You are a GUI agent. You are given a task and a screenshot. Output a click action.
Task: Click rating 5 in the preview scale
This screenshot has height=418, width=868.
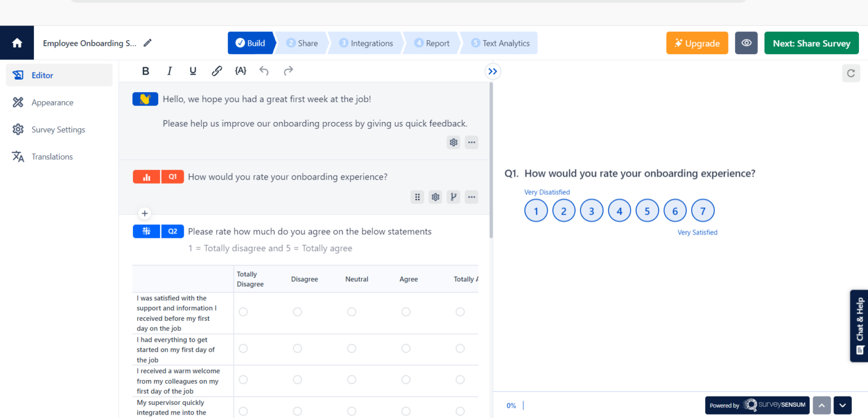[647, 210]
